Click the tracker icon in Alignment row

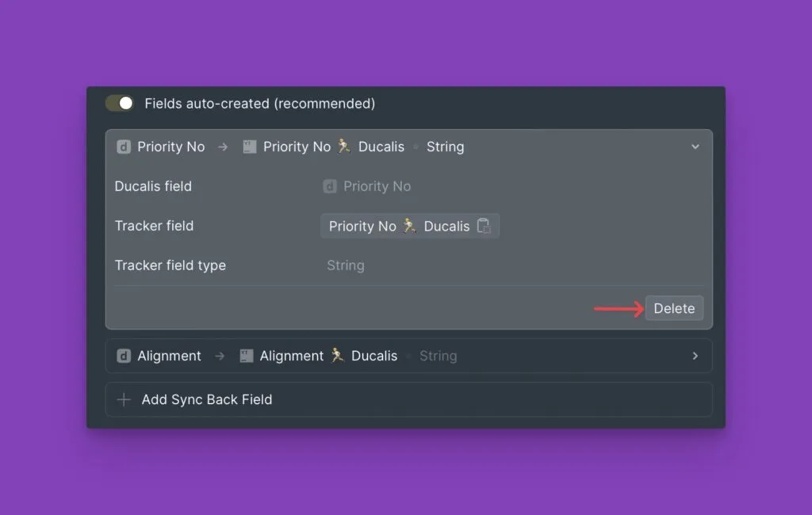(247, 356)
